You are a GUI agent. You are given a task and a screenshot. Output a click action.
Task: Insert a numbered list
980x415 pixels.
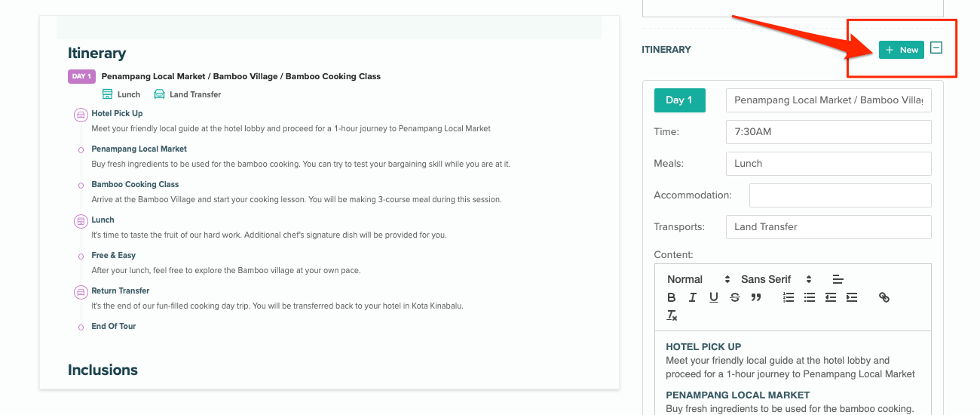[789, 297]
